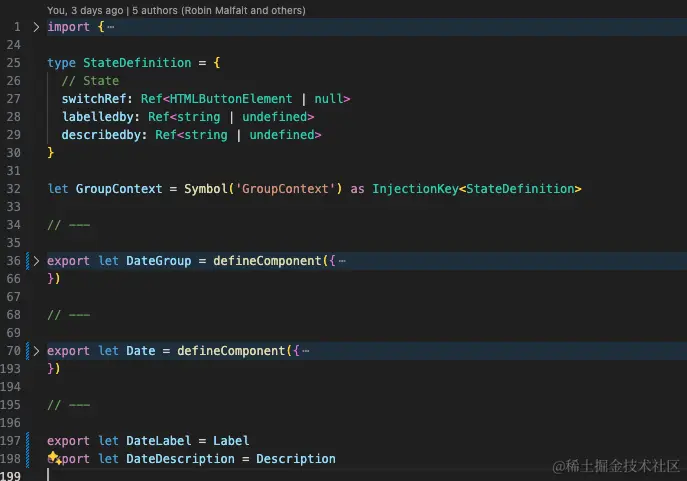Click the comment divider on line 34
Screen dimensions: 687x481
(68, 225)
